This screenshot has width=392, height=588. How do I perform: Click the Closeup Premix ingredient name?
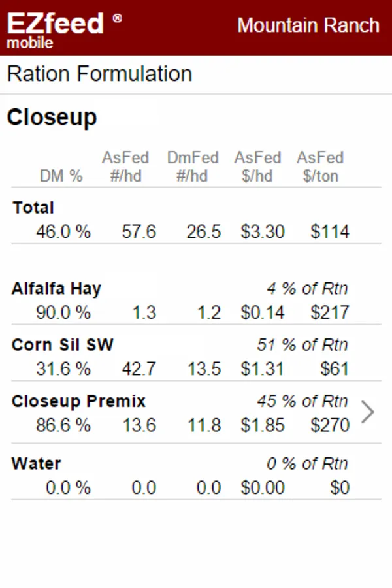78,401
